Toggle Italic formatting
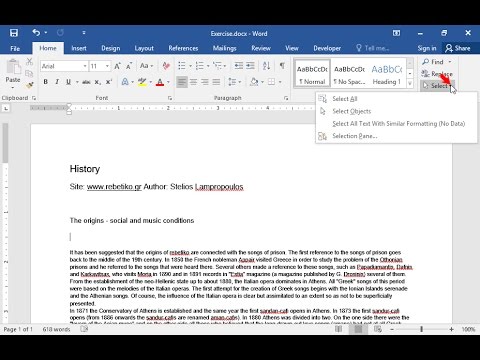This screenshot has width=480, height=360. coord(57,82)
